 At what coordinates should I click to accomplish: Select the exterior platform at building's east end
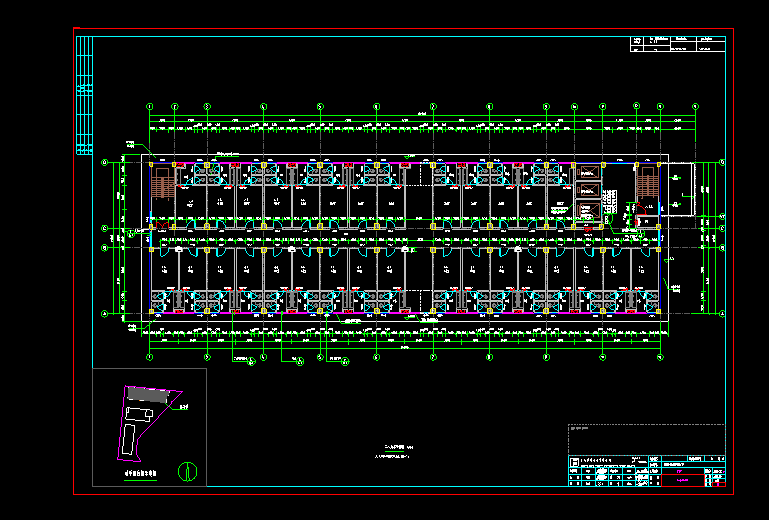pyautogui.click(x=680, y=188)
